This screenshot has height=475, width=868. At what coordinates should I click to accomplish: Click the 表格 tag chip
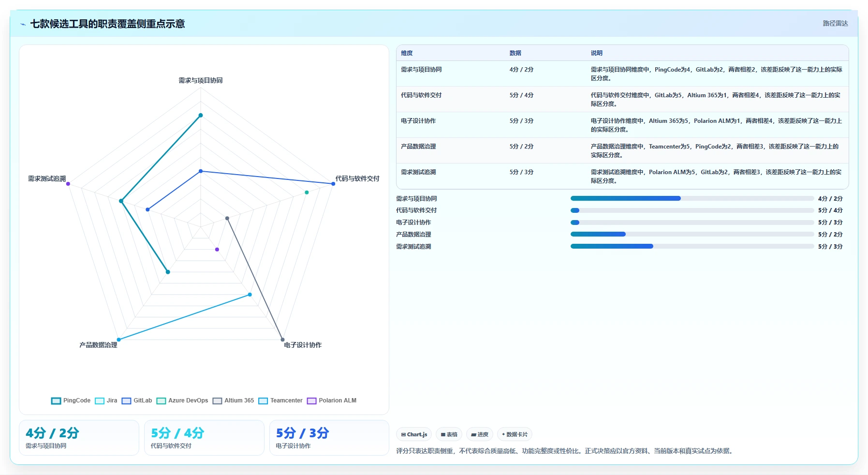tap(449, 434)
